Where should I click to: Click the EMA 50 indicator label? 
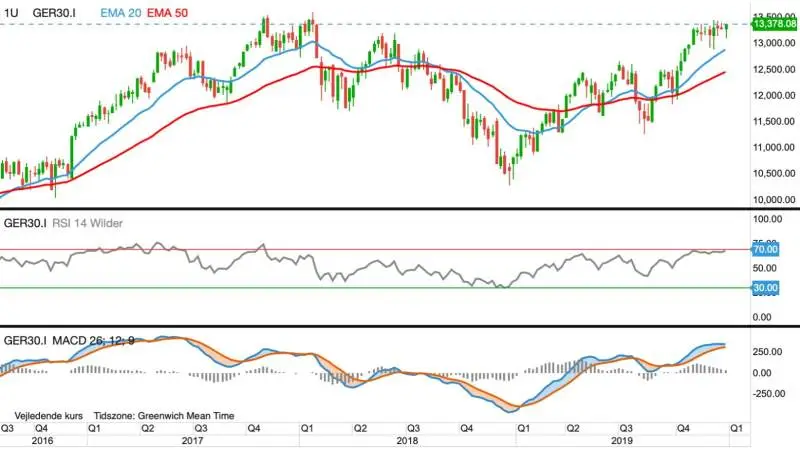(x=167, y=13)
